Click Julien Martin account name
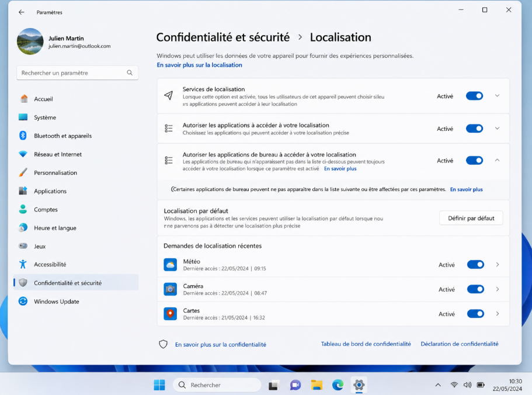Image resolution: width=532 pixels, height=395 pixels. [66, 39]
